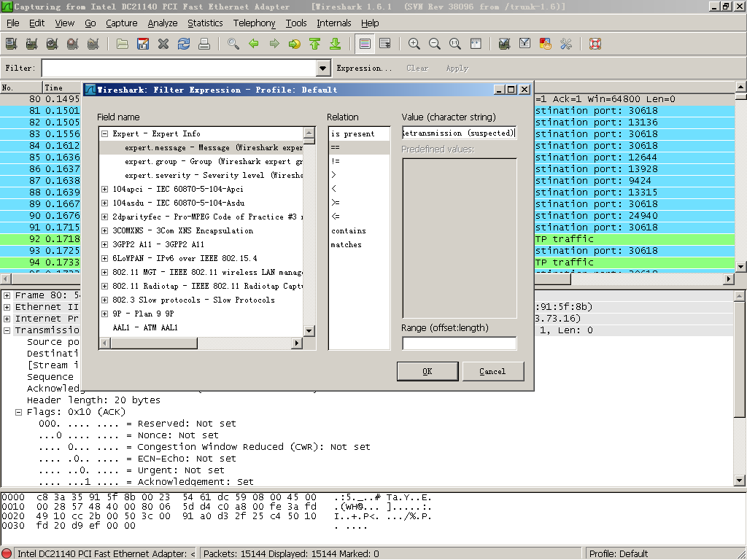The width and height of the screenshot is (747, 560).
Task: Open the display filters editor icon
Action: (525, 44)
